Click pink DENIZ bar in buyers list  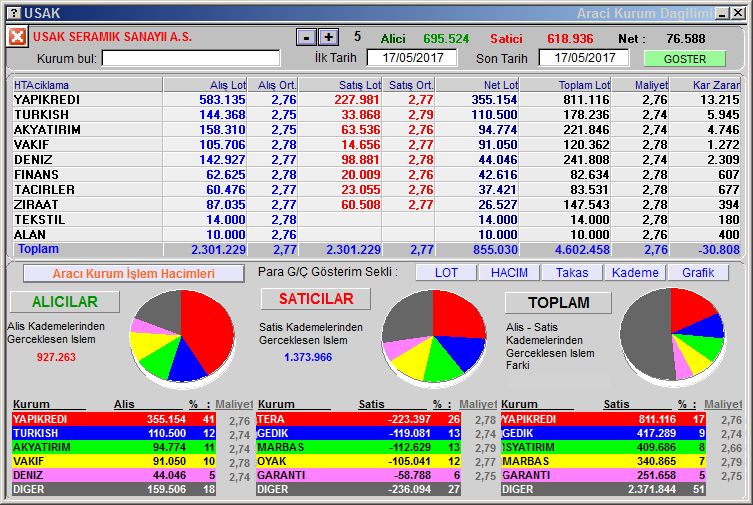(114, 475)
